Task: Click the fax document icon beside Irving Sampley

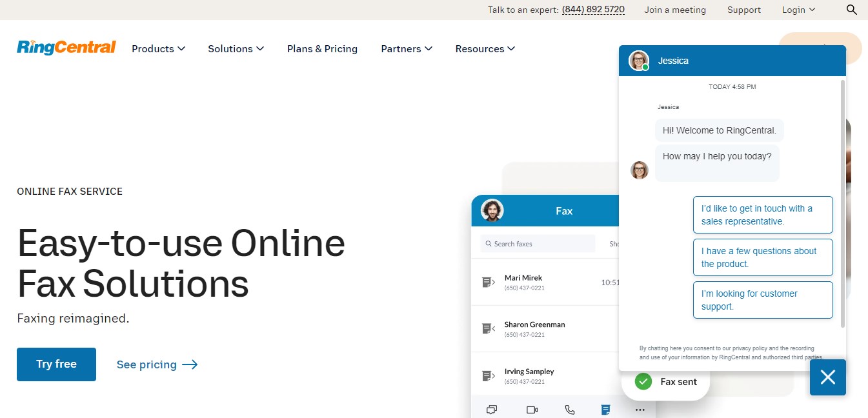Action: click(x=489, y=376)
